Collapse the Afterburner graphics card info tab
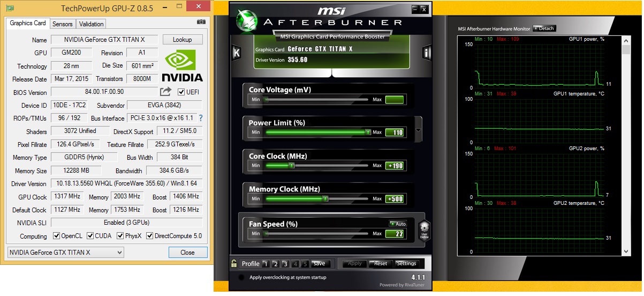Viewport: 644px width, 296px height. [332, 73]
